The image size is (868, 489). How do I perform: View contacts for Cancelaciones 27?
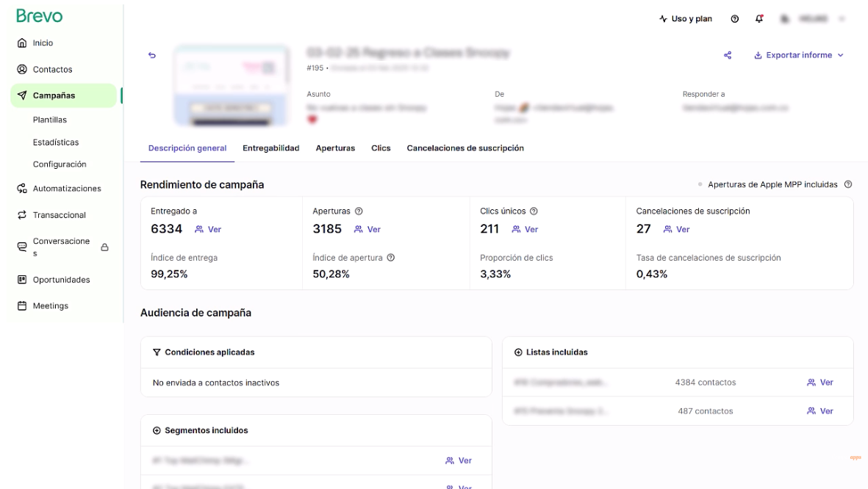[676, 230]
